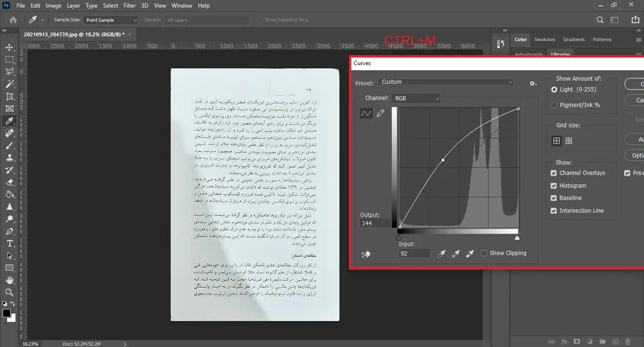Pick the gray point eyedropper in Curves
This screenshot has height=347, width=644.
pyautogui.click(x=456, y=254)
